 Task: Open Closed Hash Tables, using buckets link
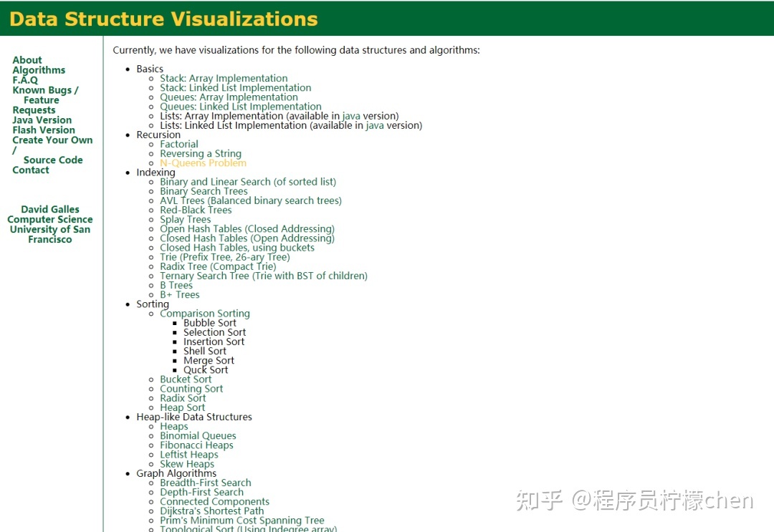[x=237, y=248]
